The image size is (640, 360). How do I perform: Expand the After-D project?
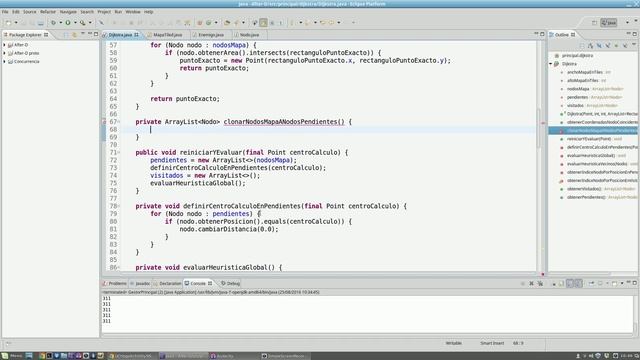(4, 45)
